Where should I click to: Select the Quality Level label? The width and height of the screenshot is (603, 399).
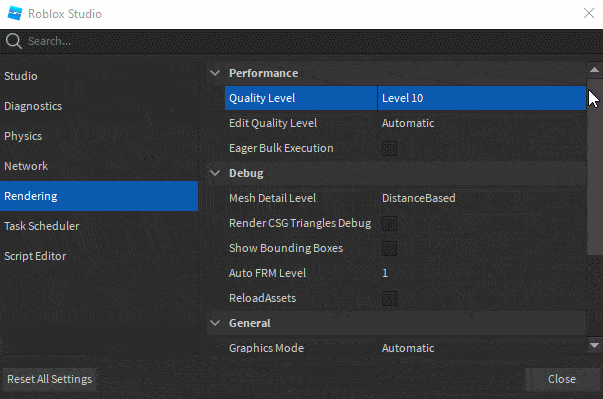tap(262, 98)
